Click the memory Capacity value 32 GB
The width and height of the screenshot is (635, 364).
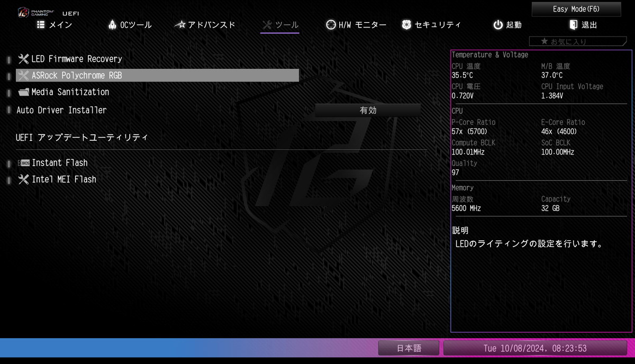[550, 208]
